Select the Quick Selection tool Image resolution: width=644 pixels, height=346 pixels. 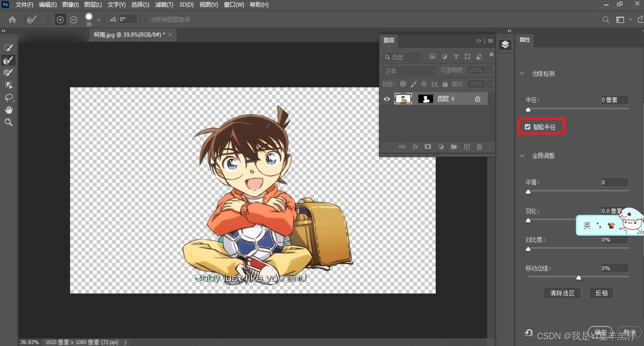pos(9,48)
